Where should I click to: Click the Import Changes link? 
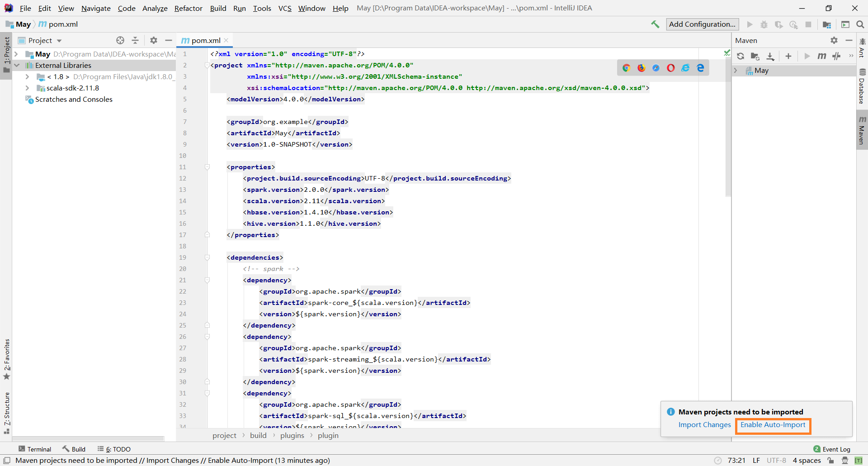(x=704, y=425)
